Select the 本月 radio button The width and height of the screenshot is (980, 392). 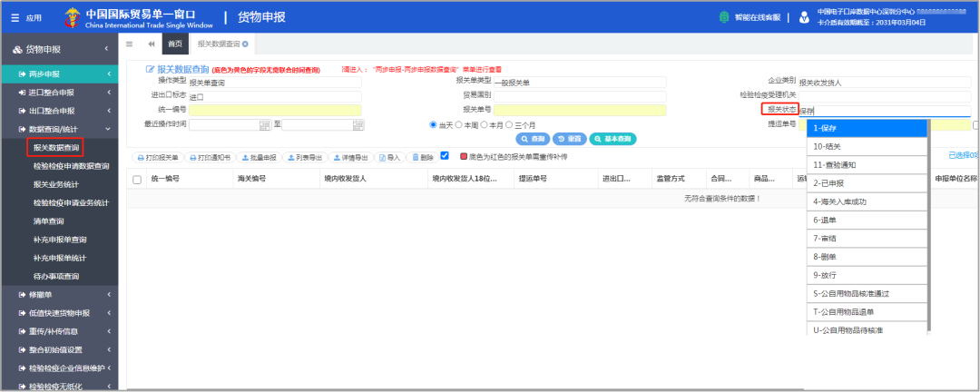pyautogui.click(x=484, y=124)
